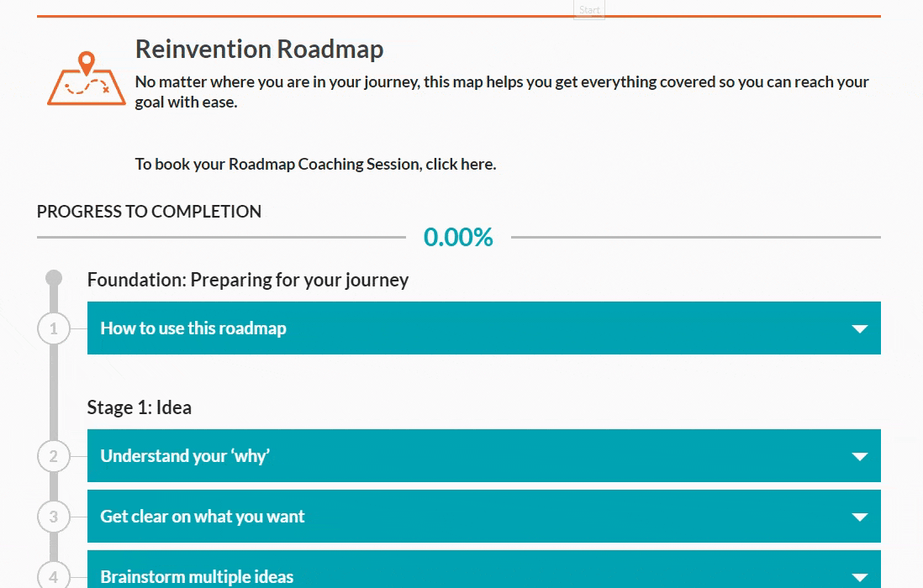Open the 'Understand your why' section
Image resolution: width=923 pixels, height=588 pixels.
tap(185, 456)
